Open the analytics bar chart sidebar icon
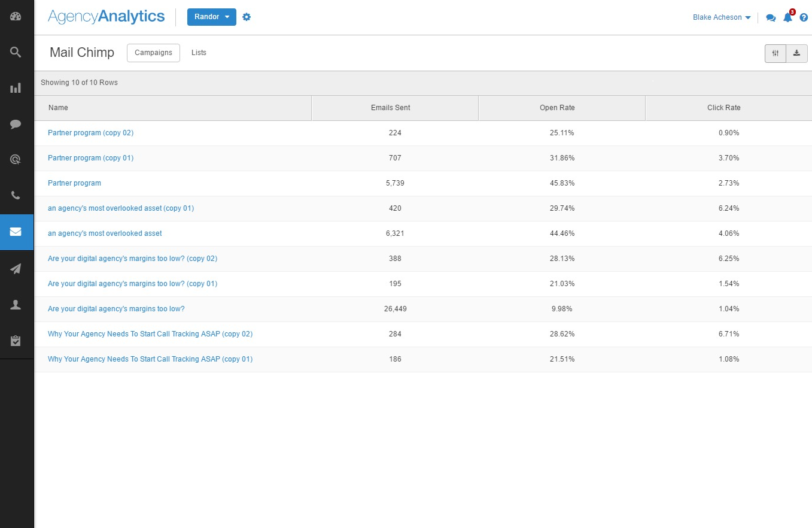 [16, 87]
